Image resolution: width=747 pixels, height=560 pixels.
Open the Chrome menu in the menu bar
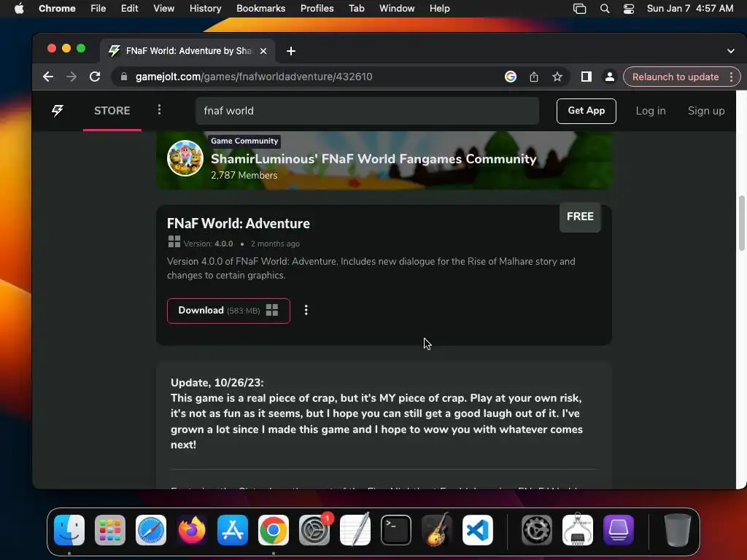57,9
